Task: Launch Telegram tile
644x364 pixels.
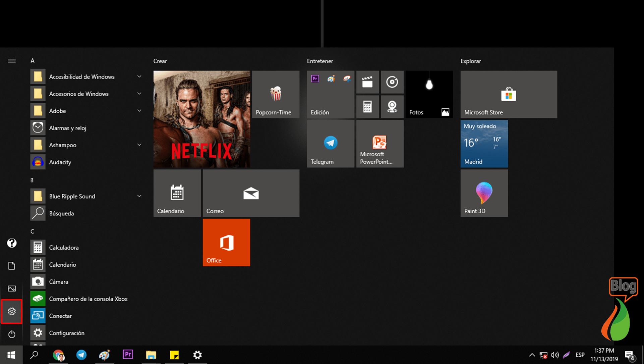Action: [331, 144]
